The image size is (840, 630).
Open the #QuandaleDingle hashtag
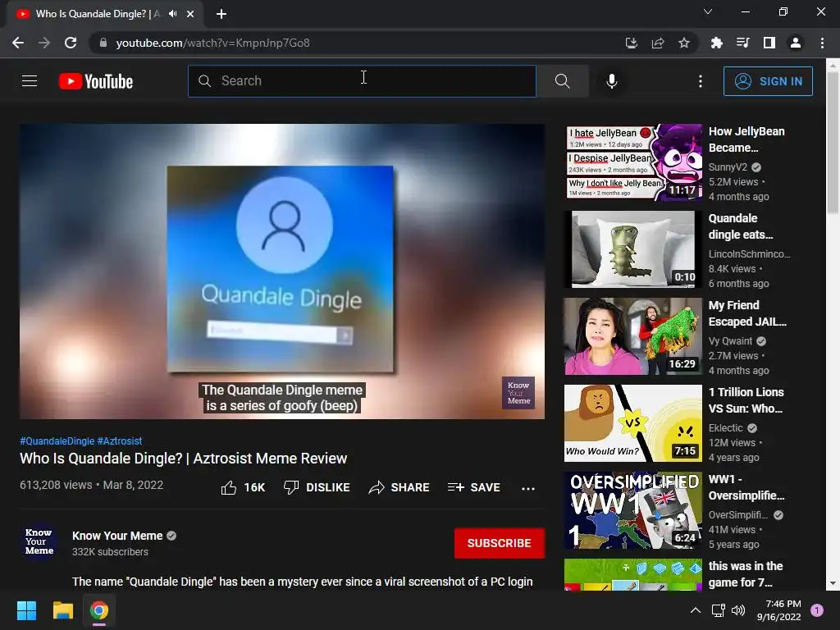(x=57, y=441)
